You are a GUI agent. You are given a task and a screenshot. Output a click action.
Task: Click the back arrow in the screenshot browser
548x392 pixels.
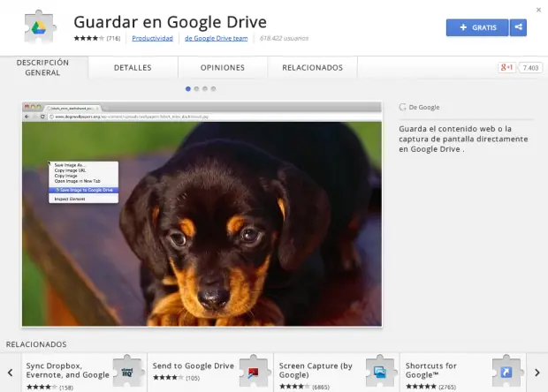point(27,117)
